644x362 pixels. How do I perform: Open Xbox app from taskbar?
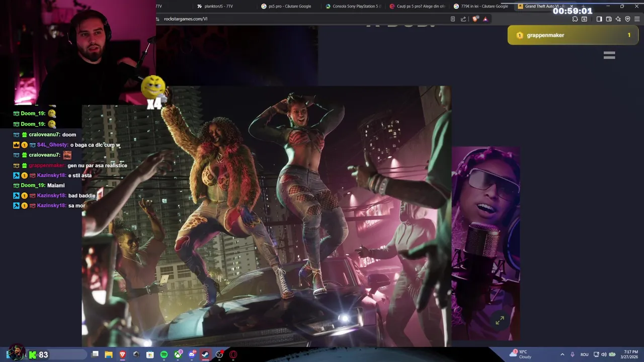[178, 354]
